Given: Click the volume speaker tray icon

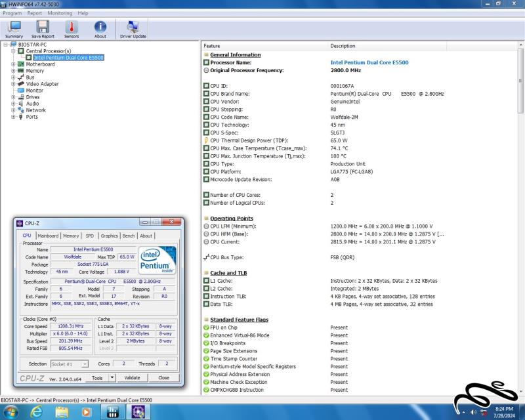Looking at the screenshot, I should pos(473,412).
